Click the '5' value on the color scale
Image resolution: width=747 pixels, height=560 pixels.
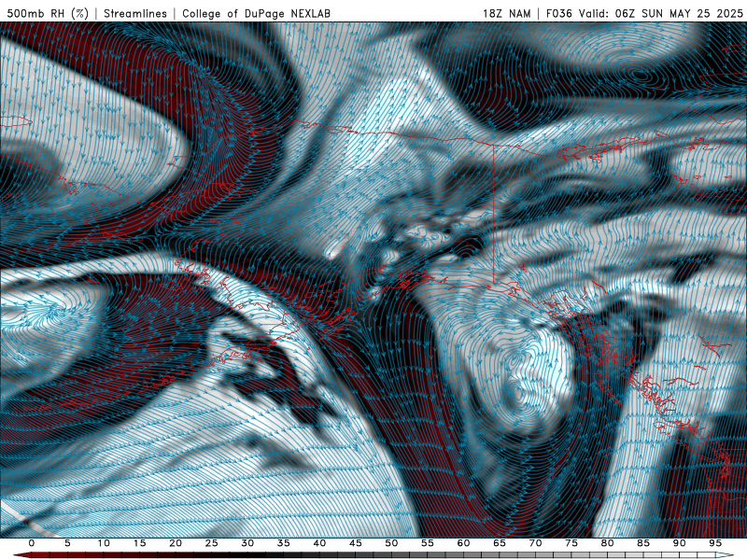pos(67,543)
